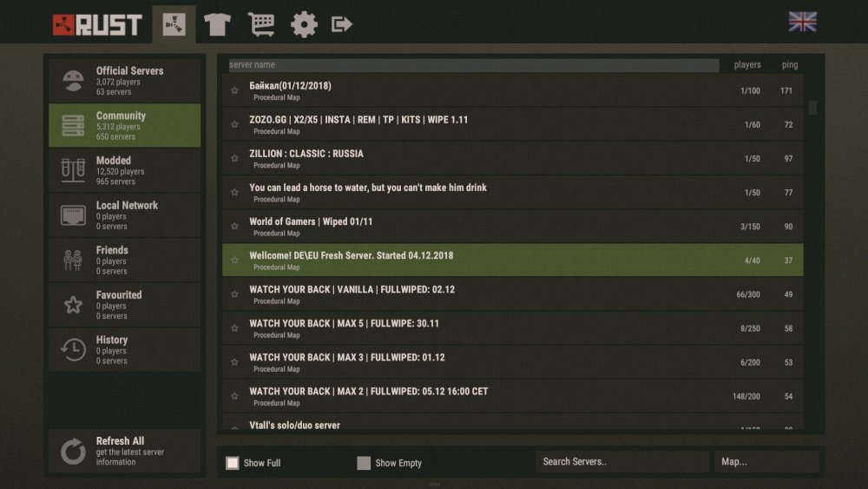
Task: Select the server browser icon
Action: point(174,24)
